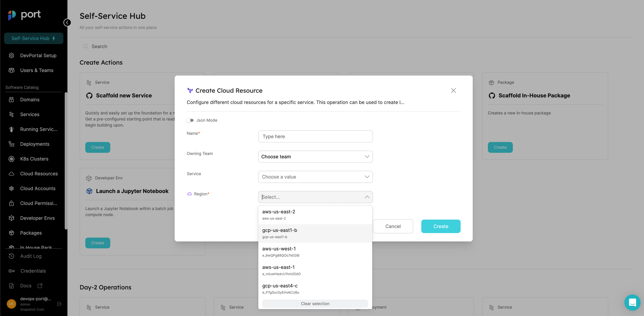Image resolution: width=644 pixels, height=316 pixels.
Task: Select the Packages section in the sidebar
Action: coord(31,233)
